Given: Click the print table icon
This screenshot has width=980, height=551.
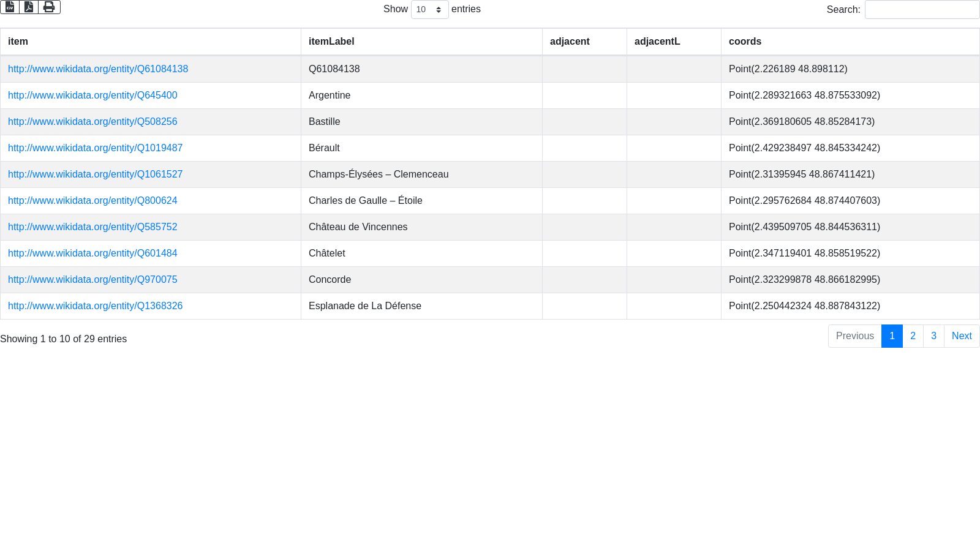Looking at the screenshot, I should pos(49,7).
